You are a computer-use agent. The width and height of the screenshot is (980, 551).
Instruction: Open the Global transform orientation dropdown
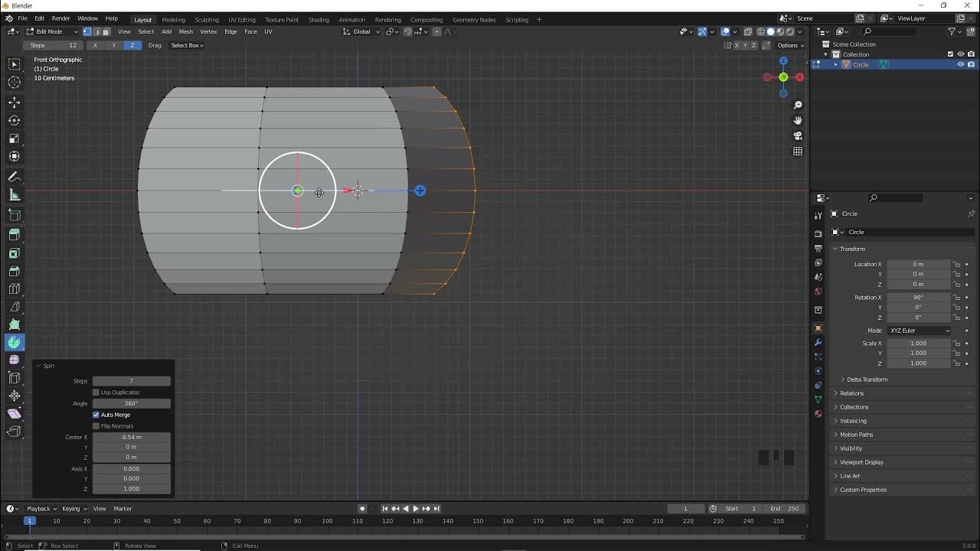(361, 31)
